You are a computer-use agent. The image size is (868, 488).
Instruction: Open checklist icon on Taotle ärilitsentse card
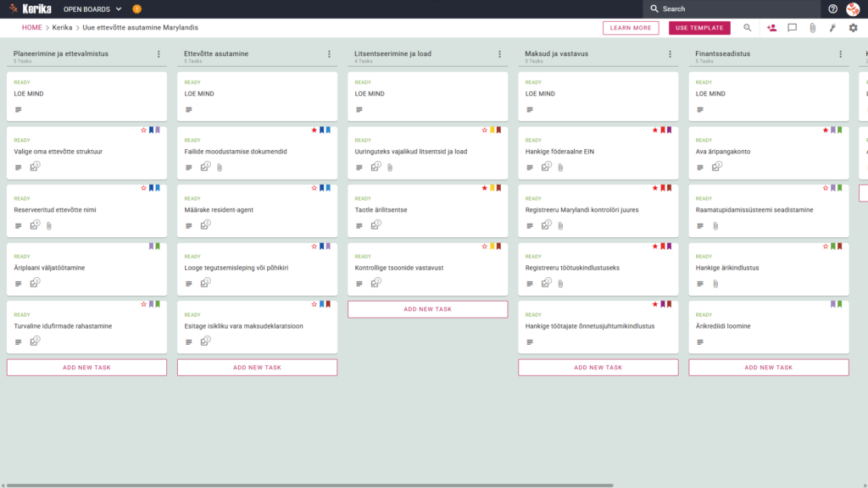click(x=376, y=225)
